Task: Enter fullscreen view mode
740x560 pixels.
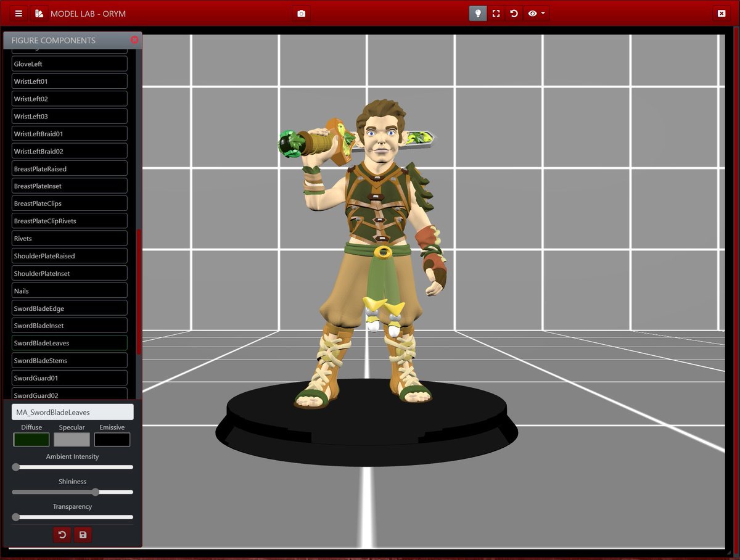Action: (496, 14)
